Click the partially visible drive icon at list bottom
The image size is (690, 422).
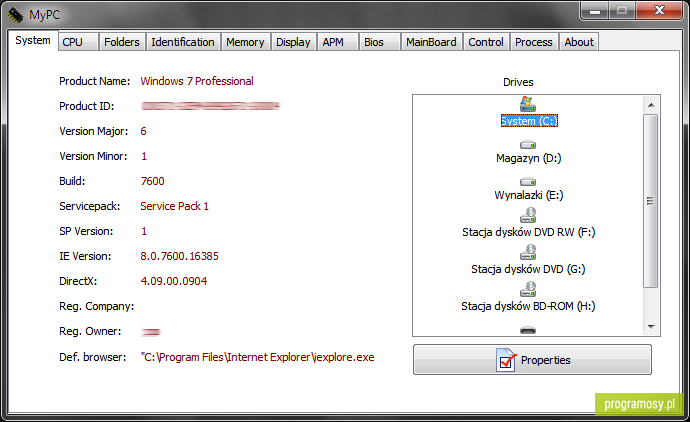pyautogui.click(x=528, y=330)
